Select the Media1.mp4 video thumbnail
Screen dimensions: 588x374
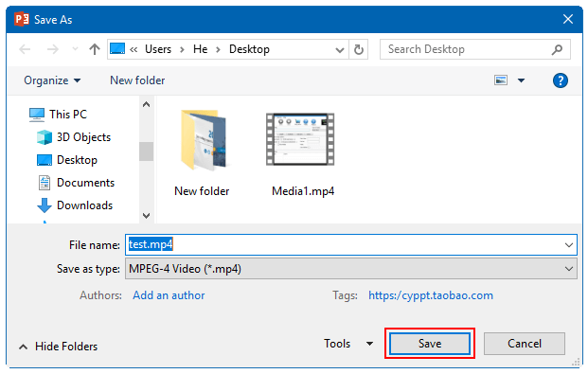click(300, 139)
